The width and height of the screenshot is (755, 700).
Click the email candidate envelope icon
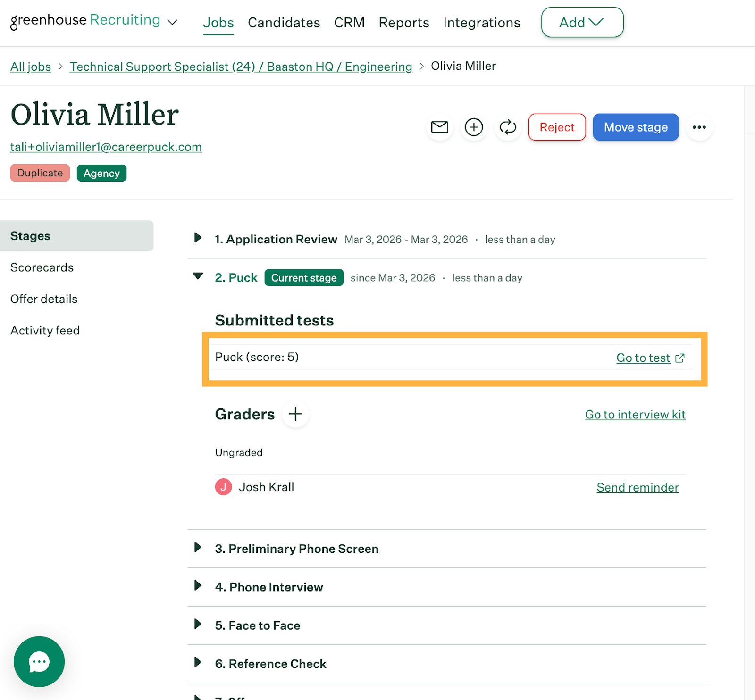[439, 127]
